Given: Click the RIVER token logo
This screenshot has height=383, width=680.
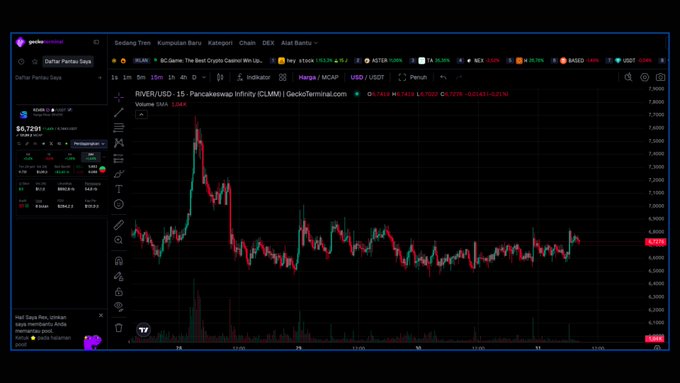Looking at the screenshot, I should click(x=23, y=115).
